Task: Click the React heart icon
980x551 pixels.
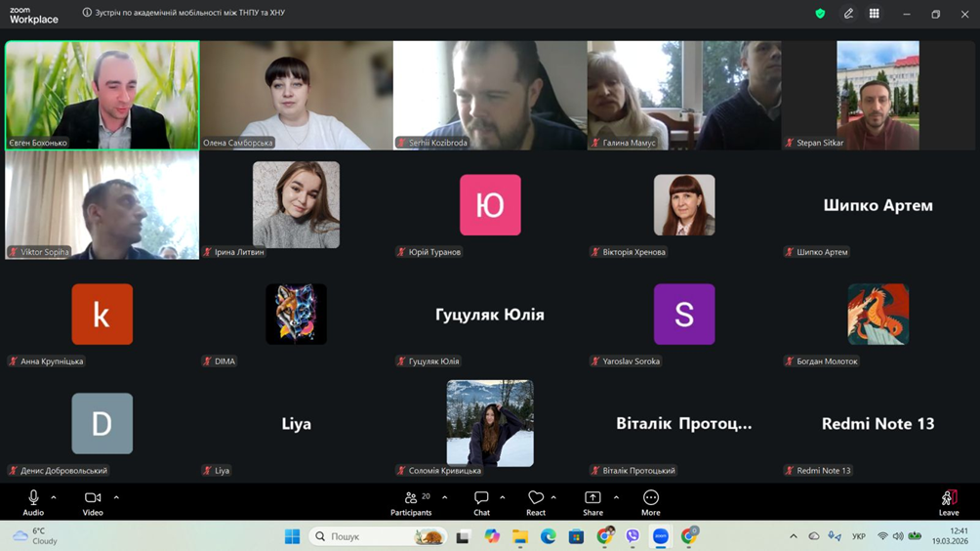Action: tap(535, 502)
